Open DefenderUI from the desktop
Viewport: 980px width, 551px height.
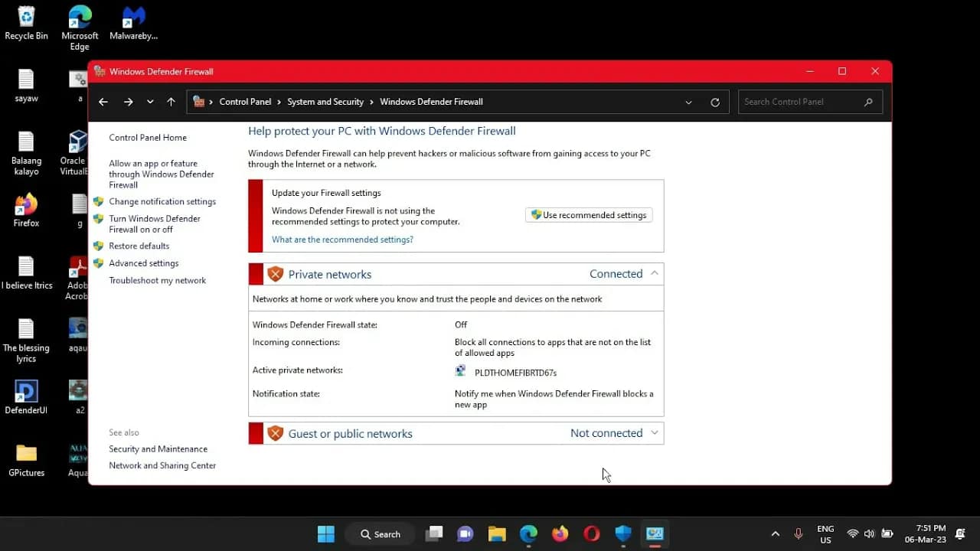coord(25,392)
